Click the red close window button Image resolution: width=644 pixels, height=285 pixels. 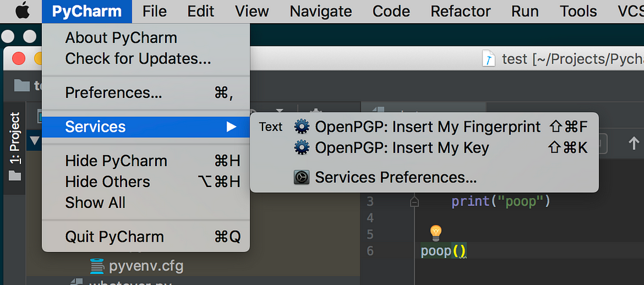pyautogui.click(x=19, y=59)
